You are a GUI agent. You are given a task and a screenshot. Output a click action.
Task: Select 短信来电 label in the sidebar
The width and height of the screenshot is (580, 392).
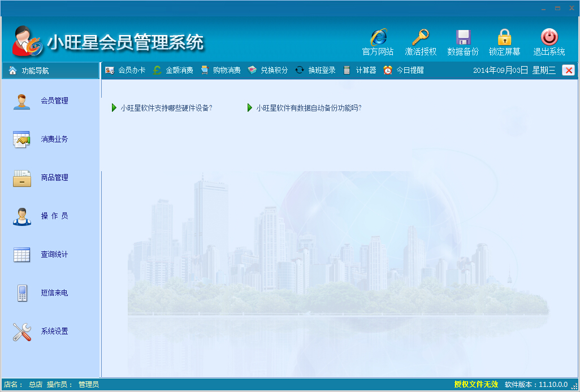(x=54, y=293)
